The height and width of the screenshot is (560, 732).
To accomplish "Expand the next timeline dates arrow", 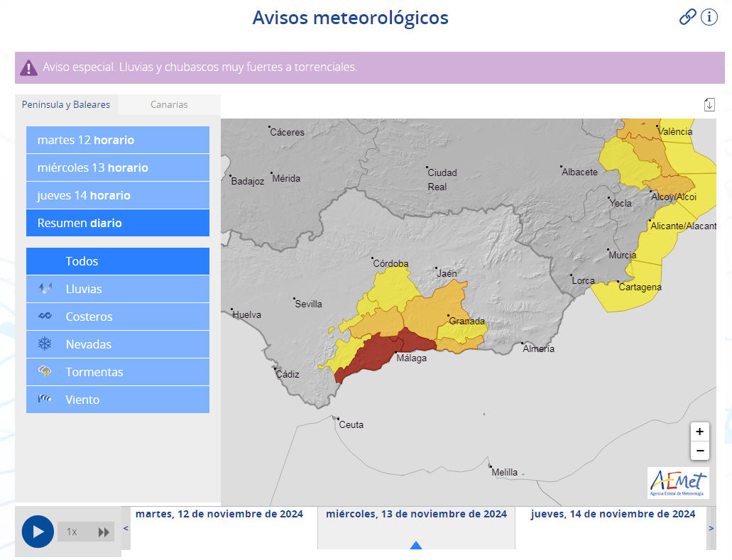I will point(711,528).
